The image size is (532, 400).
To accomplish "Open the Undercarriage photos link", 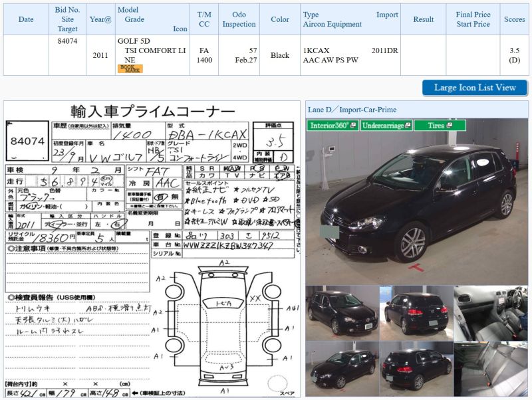I will point(386,126).
